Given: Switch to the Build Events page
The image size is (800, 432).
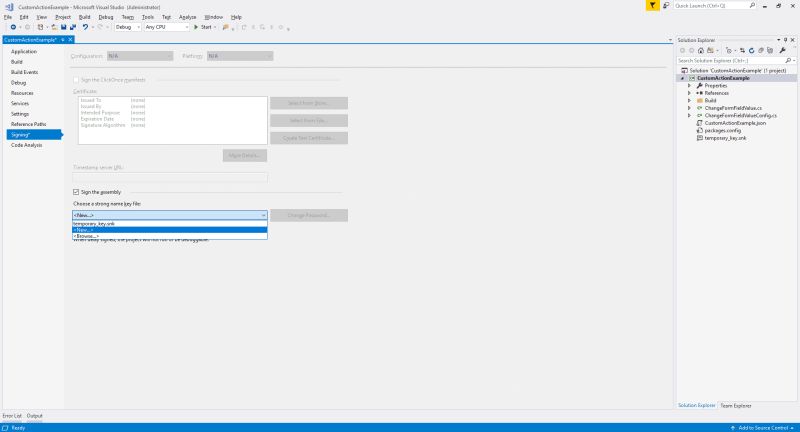Looking at the screenshot, I should tap(24, 72).
